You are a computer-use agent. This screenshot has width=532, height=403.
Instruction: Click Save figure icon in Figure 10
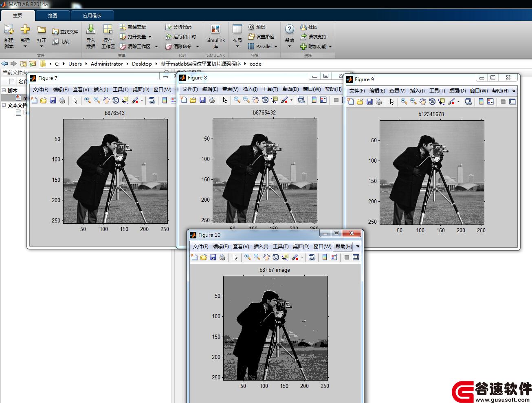(x=213, y=257)
